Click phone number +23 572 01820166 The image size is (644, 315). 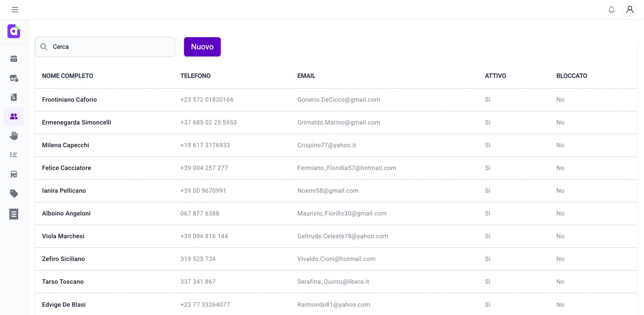pyautogui.click(x=207, y=100)
